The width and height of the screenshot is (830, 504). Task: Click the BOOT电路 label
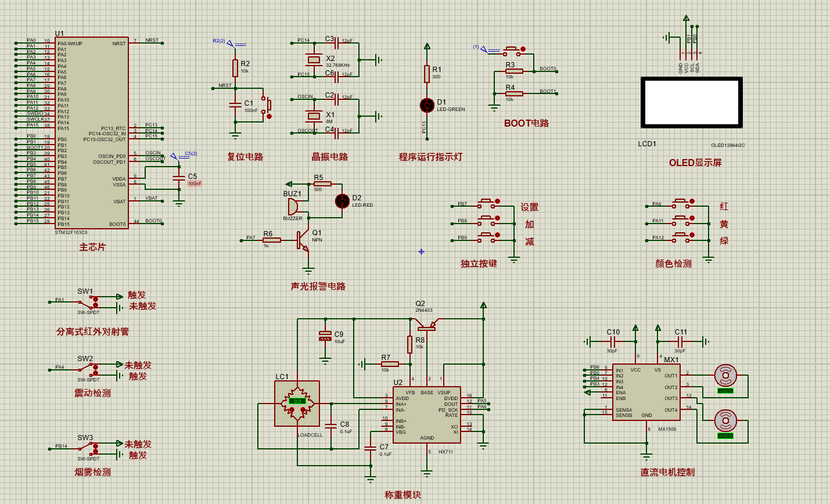click(x=526, y=123)
